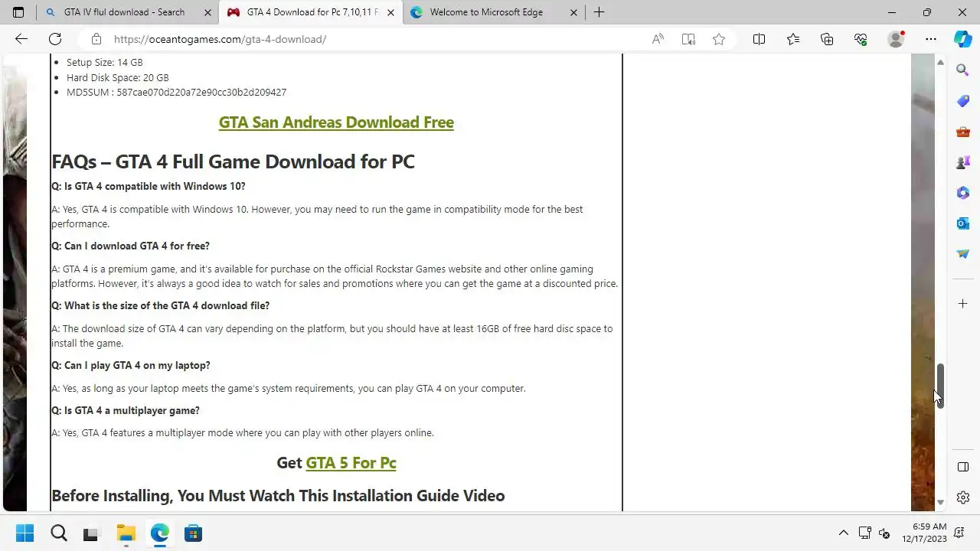The height and width of the screenshot is (551, 980).
Task: Open the network tray icon
Action: click(x=865, y=533)
